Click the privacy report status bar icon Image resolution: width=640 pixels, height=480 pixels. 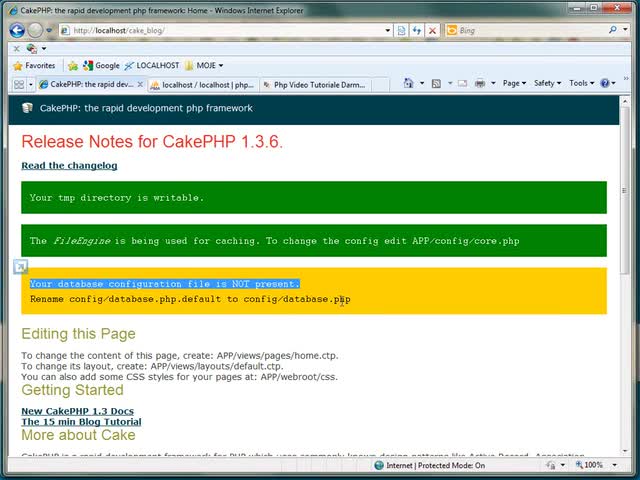point(551,465)
